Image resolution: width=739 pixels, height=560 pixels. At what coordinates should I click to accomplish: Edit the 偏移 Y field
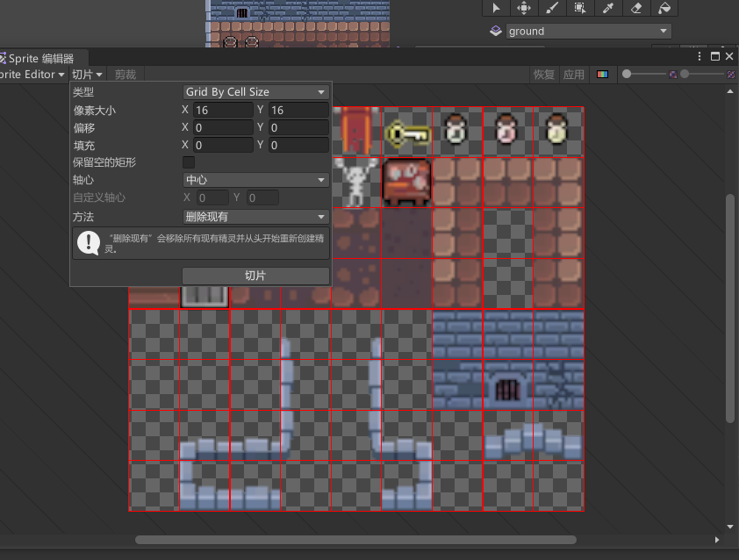298,127
